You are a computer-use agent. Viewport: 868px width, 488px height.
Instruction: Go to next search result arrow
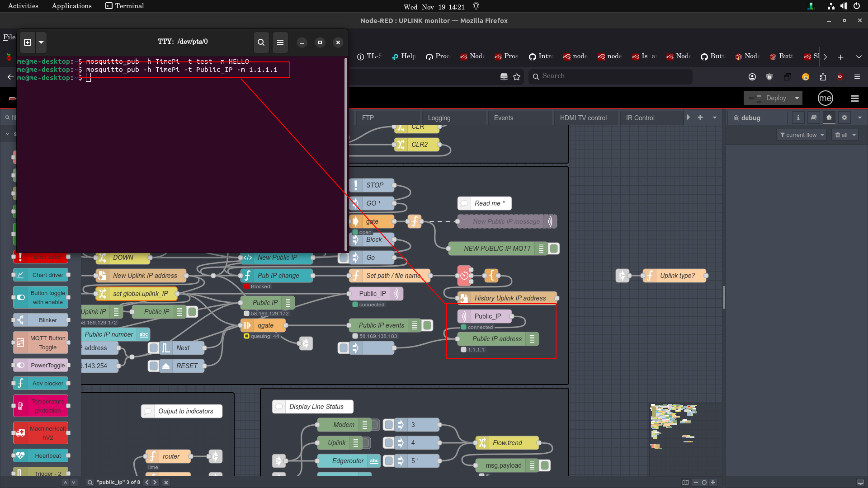tap(155, 482)
